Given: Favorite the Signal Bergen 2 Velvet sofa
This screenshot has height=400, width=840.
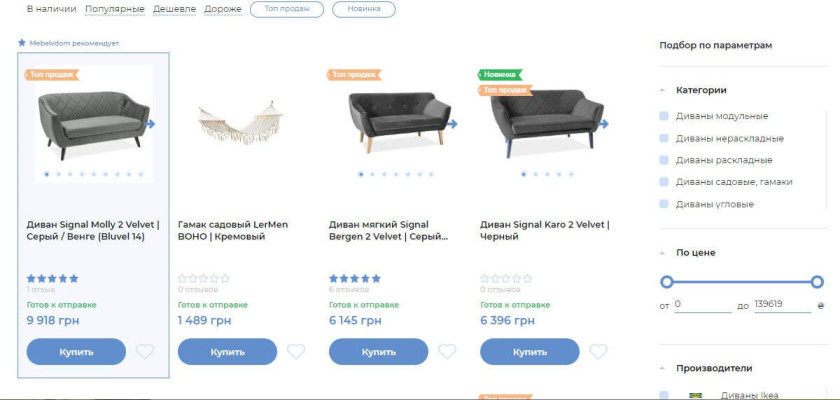Looking at the screenshot, I should tap(447, 351).
